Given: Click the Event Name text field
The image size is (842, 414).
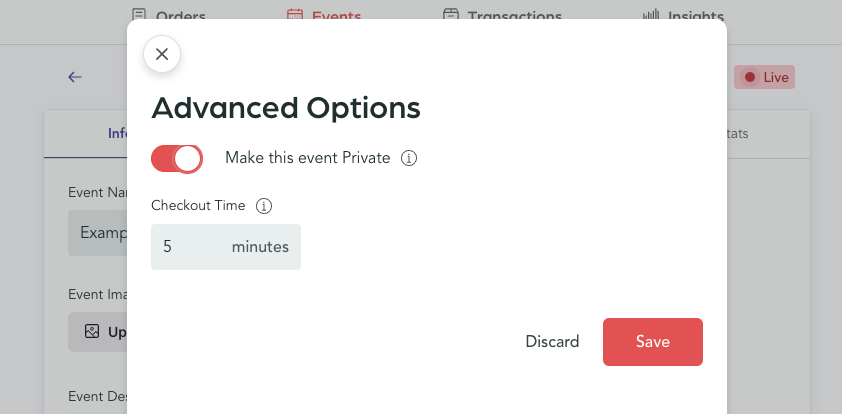Looking at the screenshot, I should click(98, 233).
